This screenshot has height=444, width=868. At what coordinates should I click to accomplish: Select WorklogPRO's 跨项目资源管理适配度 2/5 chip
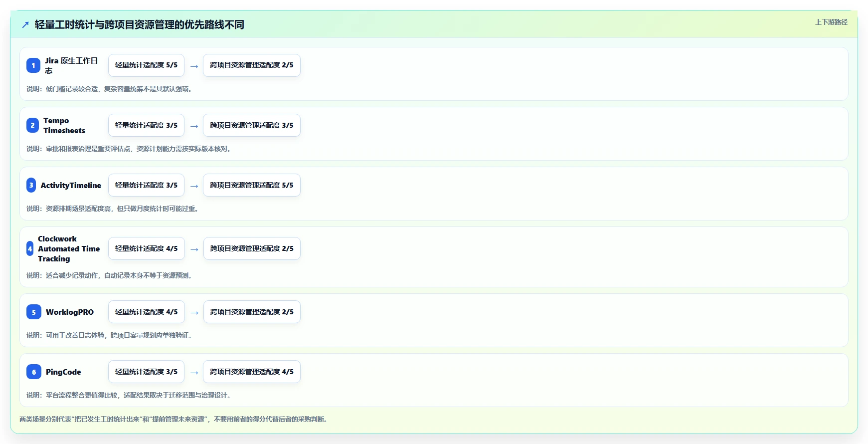(x=252, y=312)
